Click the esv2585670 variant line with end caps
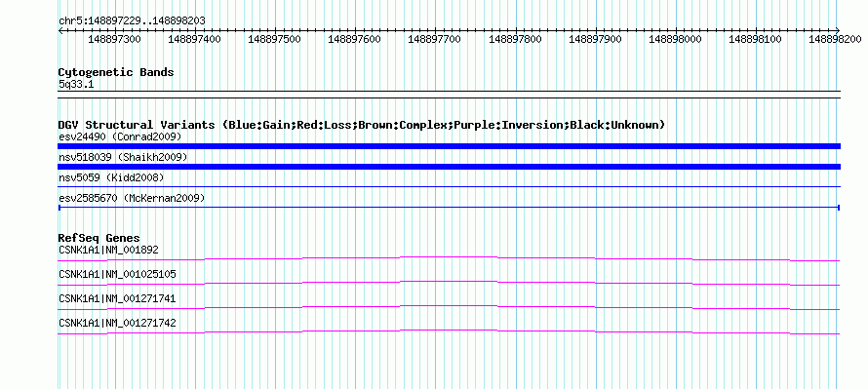 (449, 207)
